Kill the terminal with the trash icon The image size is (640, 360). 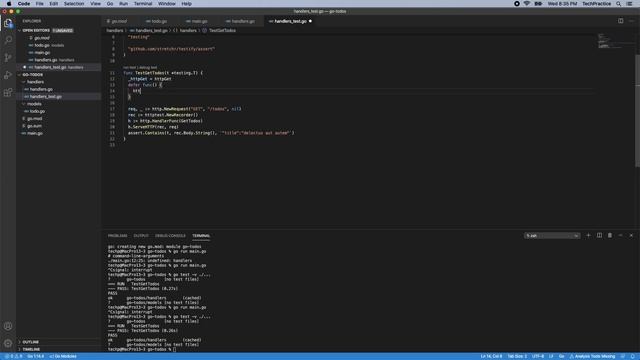610,236
